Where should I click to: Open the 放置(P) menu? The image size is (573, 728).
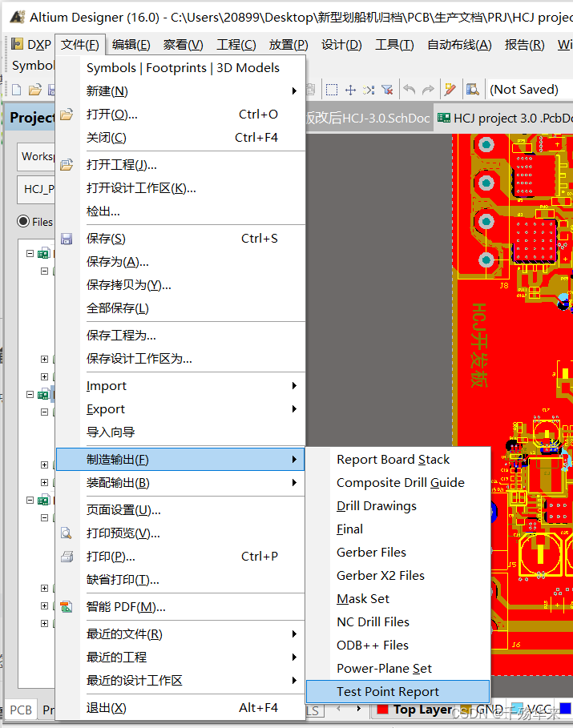289,45
